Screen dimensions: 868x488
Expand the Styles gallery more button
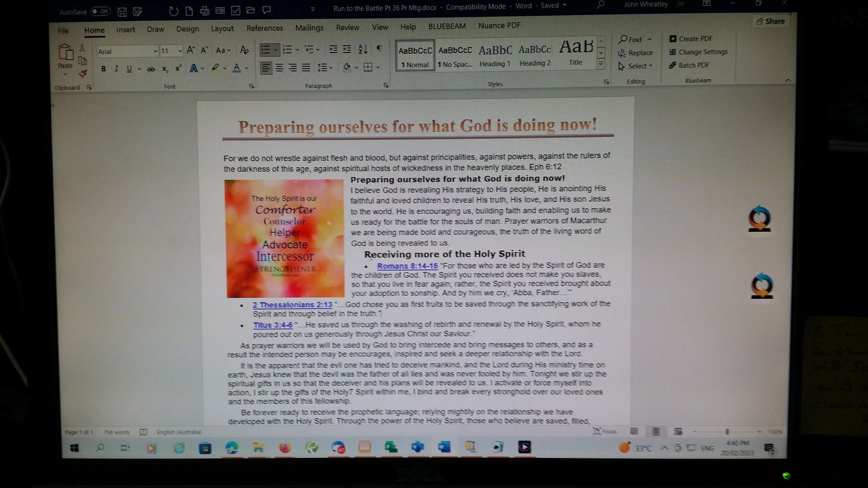(x=601, y=64)
